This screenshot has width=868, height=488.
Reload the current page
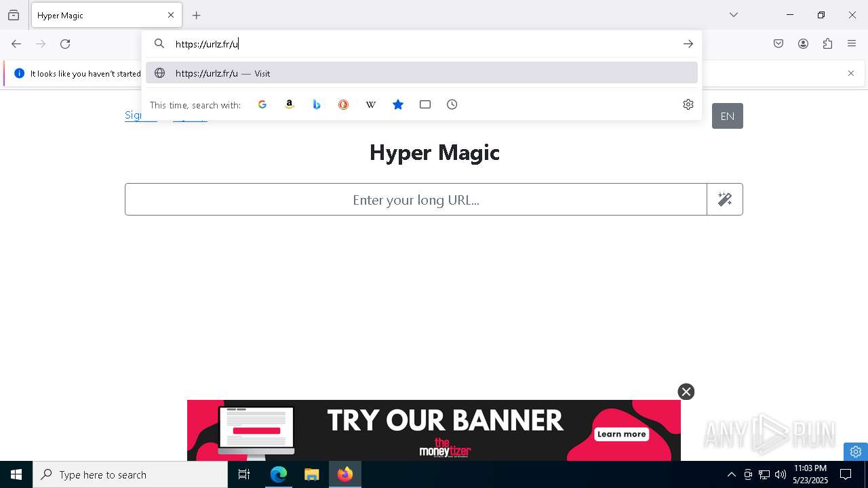(x=65, y=44)
